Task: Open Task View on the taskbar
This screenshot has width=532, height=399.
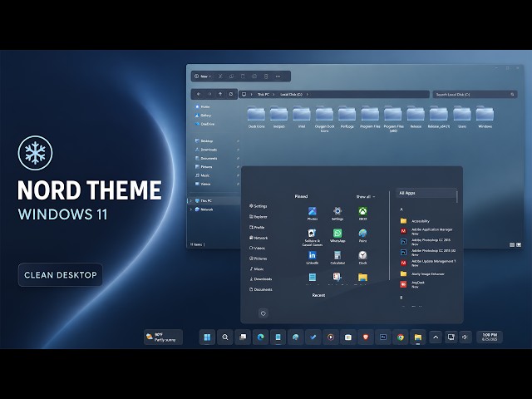Action: (x=243, y=337)
